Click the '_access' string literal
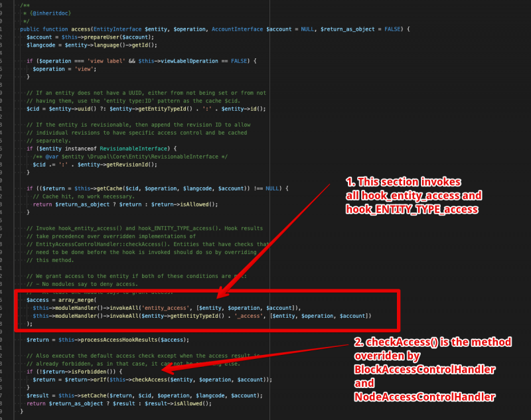 [x=249, y=316]
